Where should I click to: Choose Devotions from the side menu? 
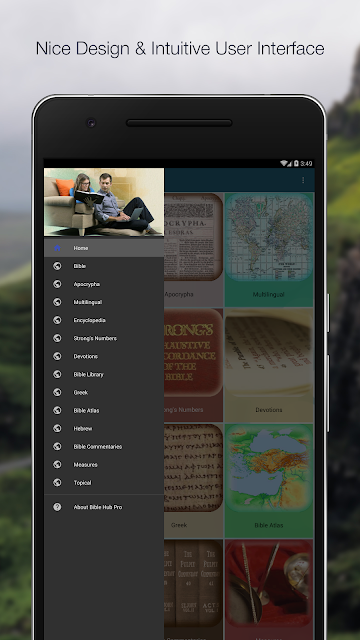click(104, 356)
